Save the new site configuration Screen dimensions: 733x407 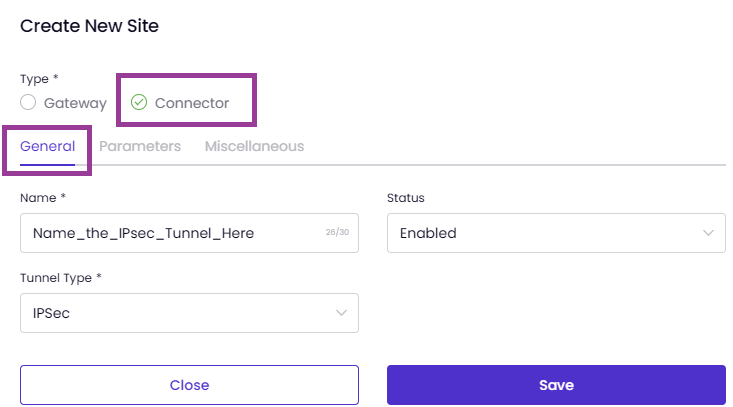coord(556,385)
